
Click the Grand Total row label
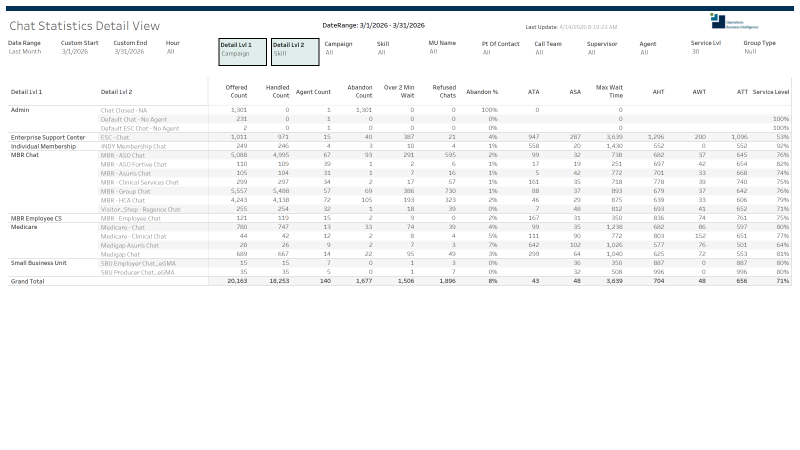tap(29, 282)
